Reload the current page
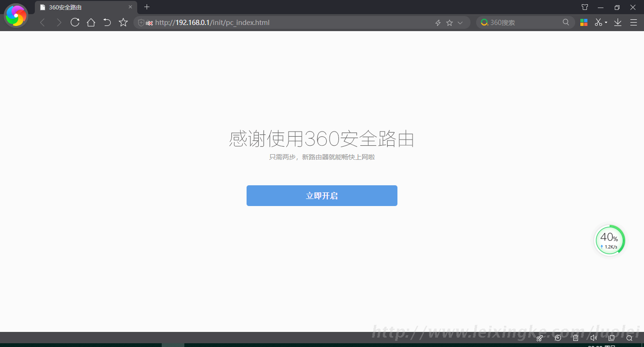 [74, 22]
